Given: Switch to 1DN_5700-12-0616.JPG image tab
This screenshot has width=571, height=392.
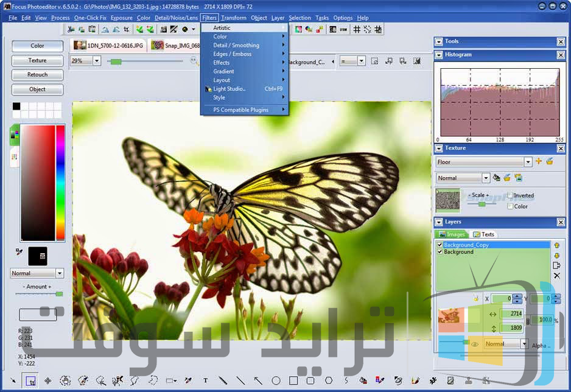Looking at the screenshot, I should tap(108, 46).
